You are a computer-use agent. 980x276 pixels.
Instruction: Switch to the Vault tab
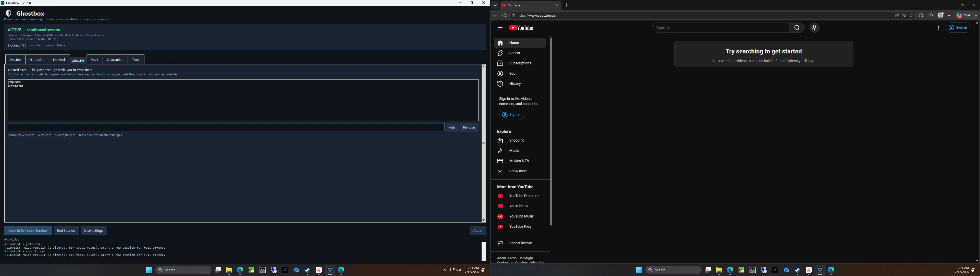tap(95, 60)
